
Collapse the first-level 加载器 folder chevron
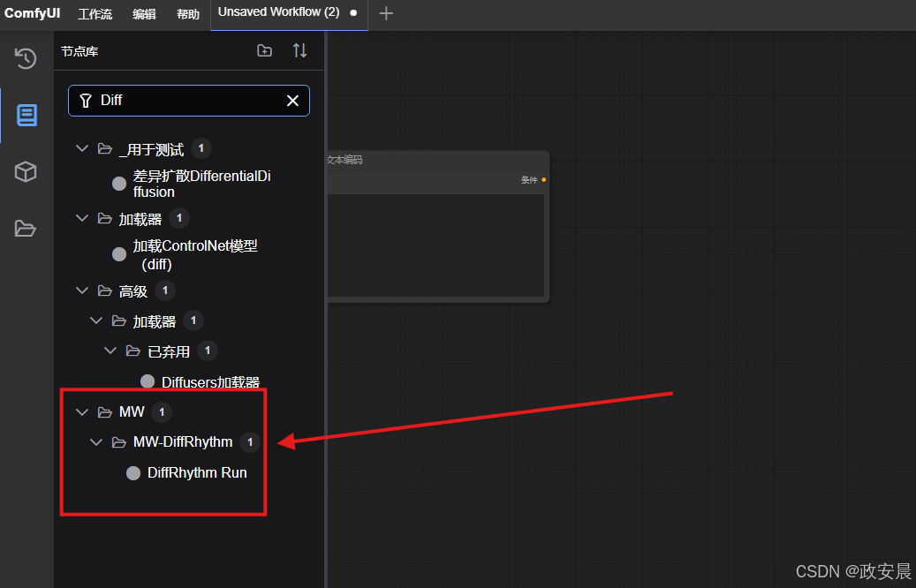82,218
